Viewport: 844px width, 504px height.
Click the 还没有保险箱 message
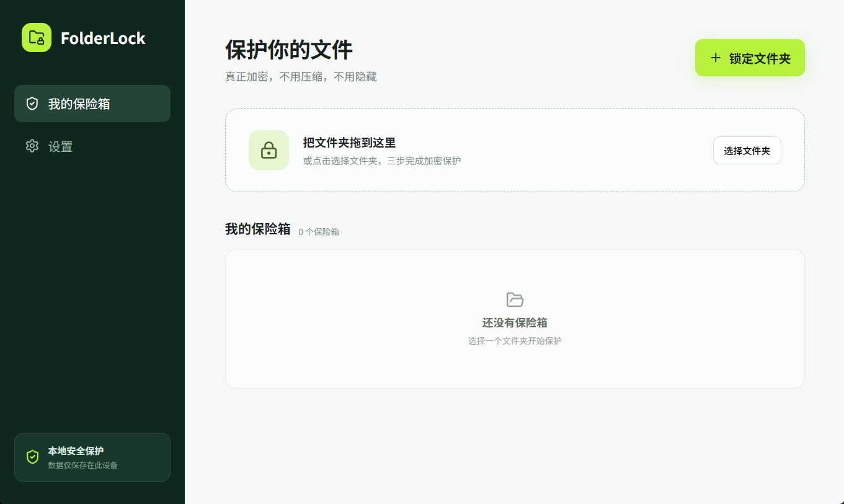515,323
